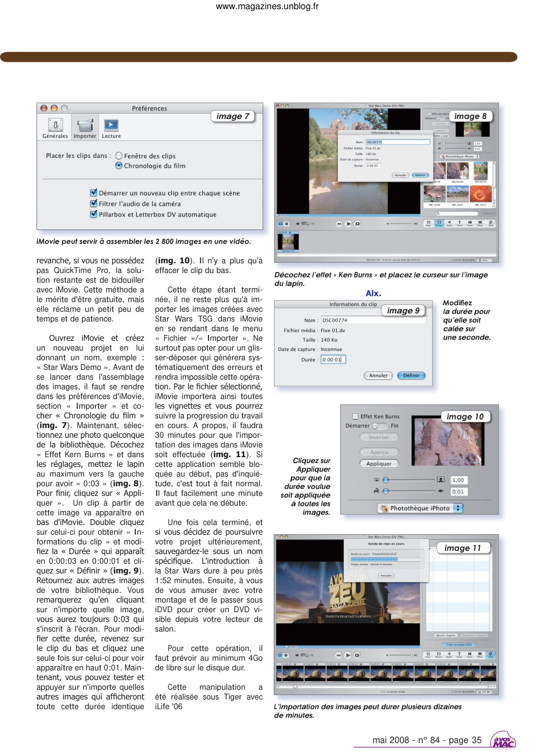The image size is (535, 756).
Task: Select the DSC00774 photo thumbnail in photo library
Action: pos(481,171)
